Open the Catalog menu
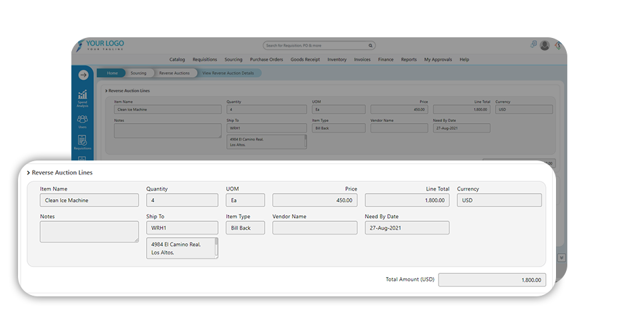This screenshot has width=644, height=331. [177, 59]
